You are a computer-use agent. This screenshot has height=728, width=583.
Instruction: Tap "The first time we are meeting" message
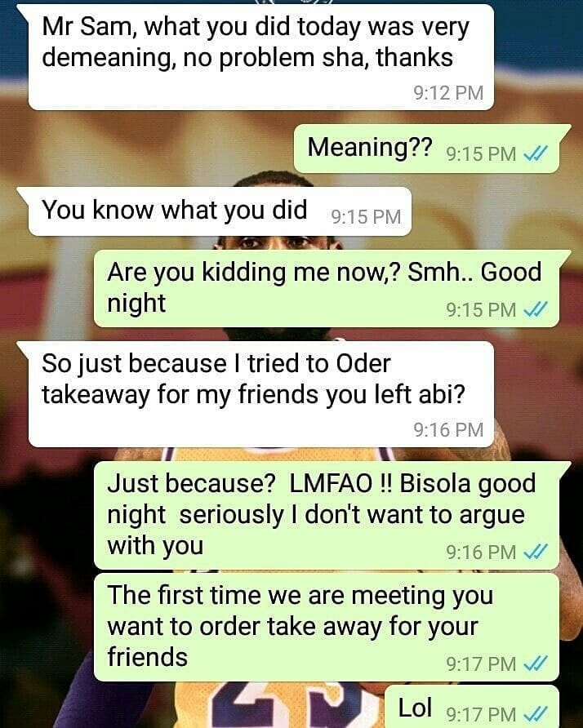click(x=326, y=628)
